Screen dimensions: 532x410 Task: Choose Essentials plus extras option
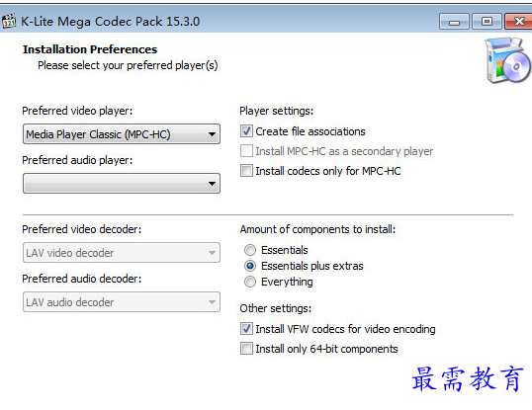(250, 266)
